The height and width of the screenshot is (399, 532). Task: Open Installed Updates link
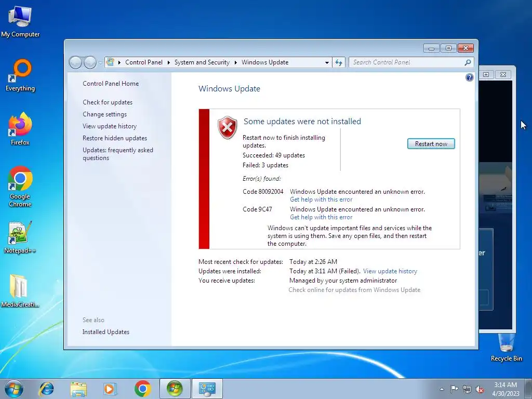(106, 332)
